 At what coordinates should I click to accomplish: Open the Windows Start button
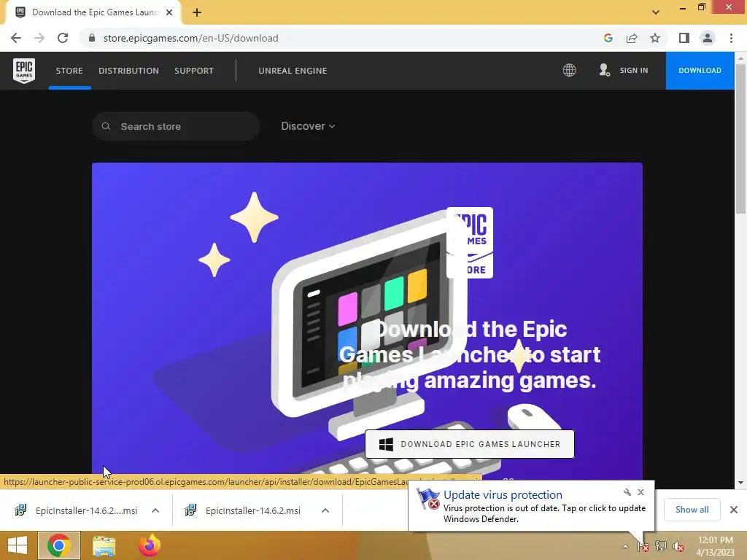(x=18, y=545)
